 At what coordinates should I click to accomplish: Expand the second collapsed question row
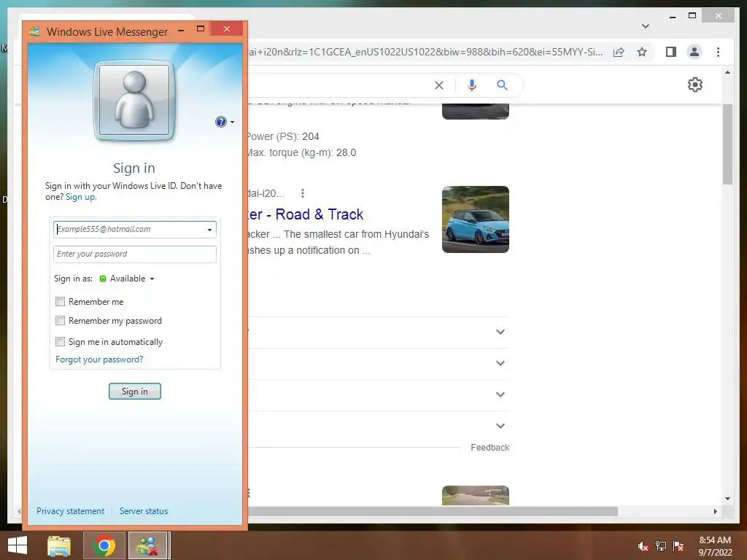[500, 363]
